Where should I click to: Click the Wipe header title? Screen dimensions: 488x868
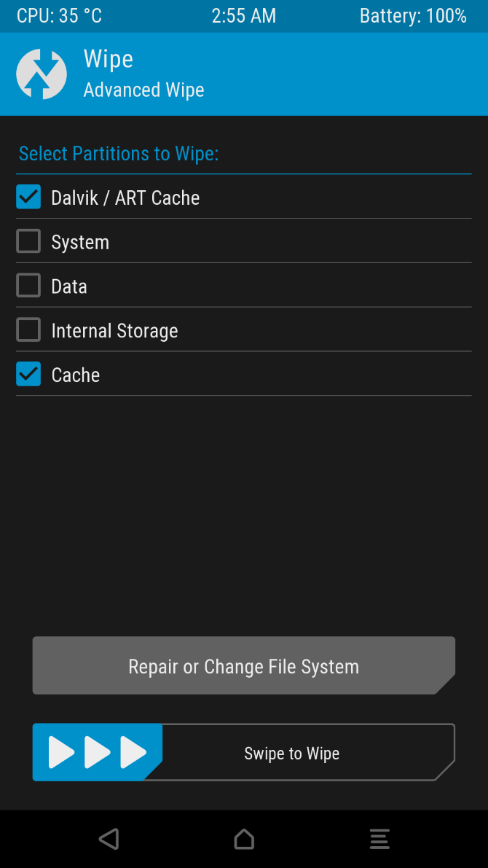108,59
